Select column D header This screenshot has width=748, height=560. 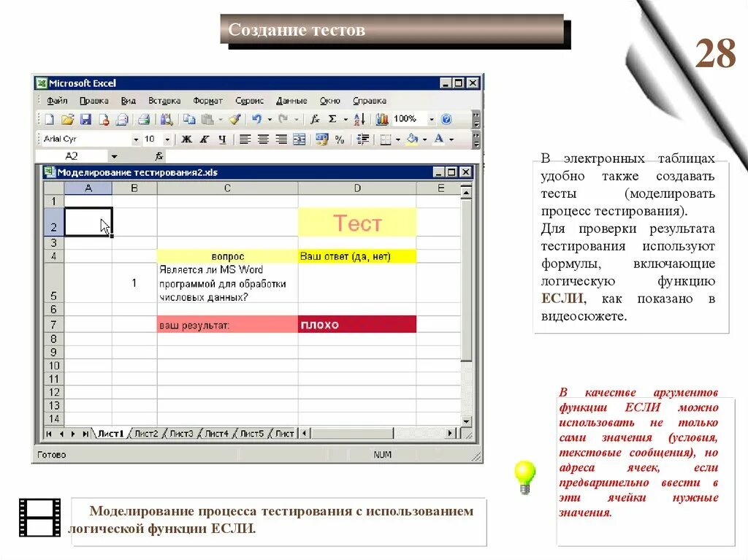click(x=357, y=188)
